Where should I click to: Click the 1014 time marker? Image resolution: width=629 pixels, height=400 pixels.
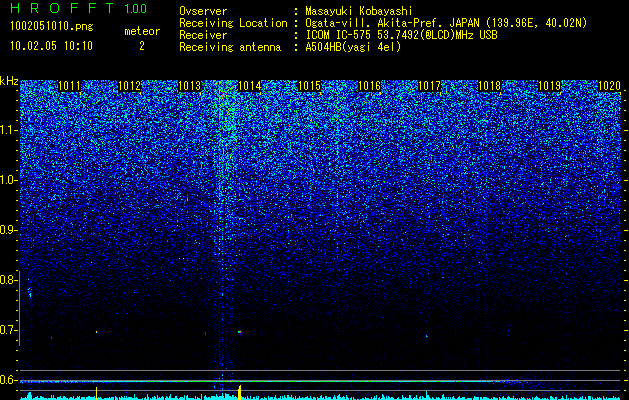click(x=250, y=86)
